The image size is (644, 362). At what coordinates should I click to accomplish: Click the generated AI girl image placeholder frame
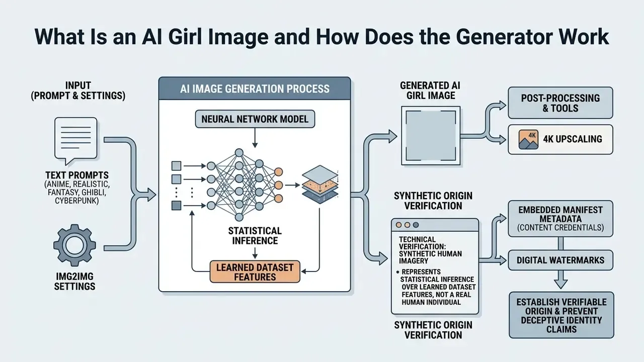[x=430, y=135]
